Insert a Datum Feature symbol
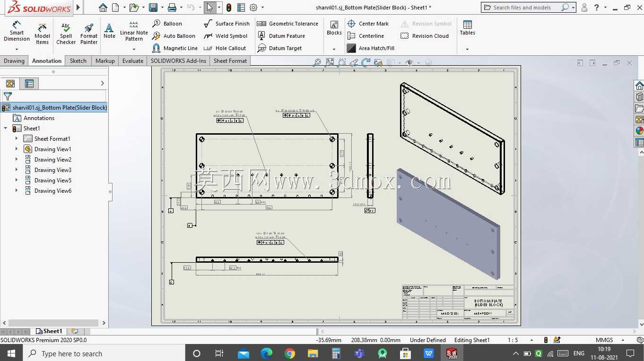This screenshot has height=361, width=644. tap(281, 36)
